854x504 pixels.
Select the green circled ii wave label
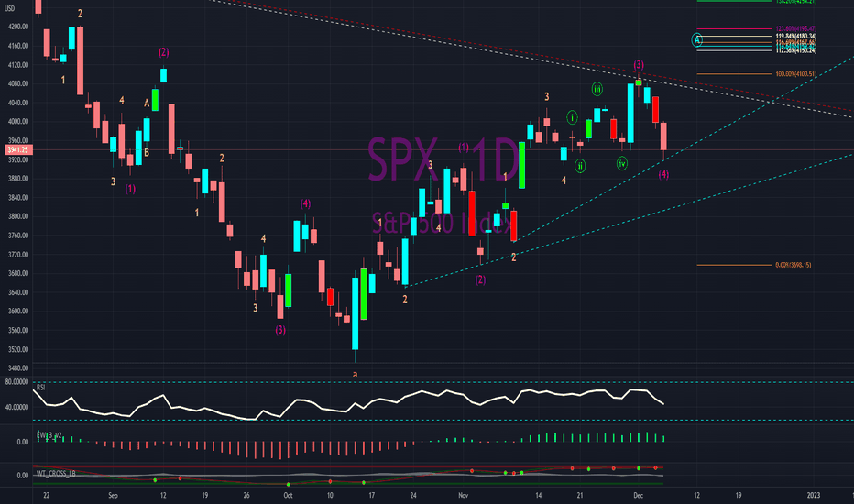(x=580, y=166)
